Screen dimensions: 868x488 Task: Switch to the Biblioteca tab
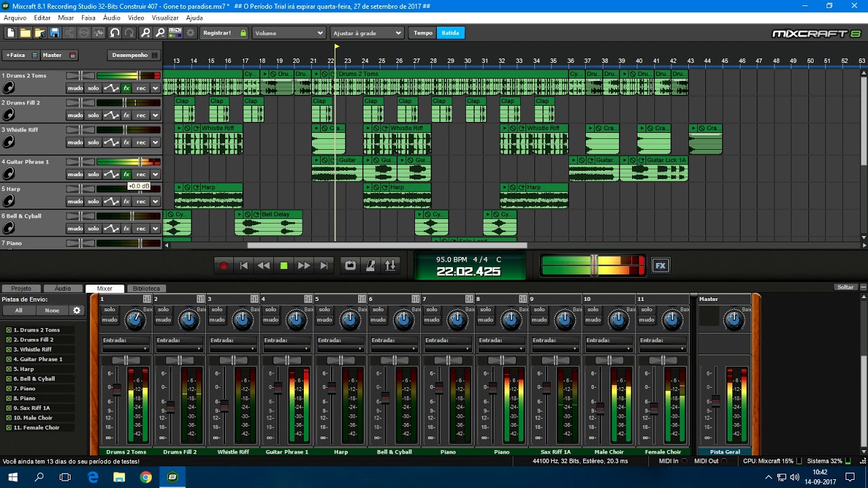click(x=146, y=289)
